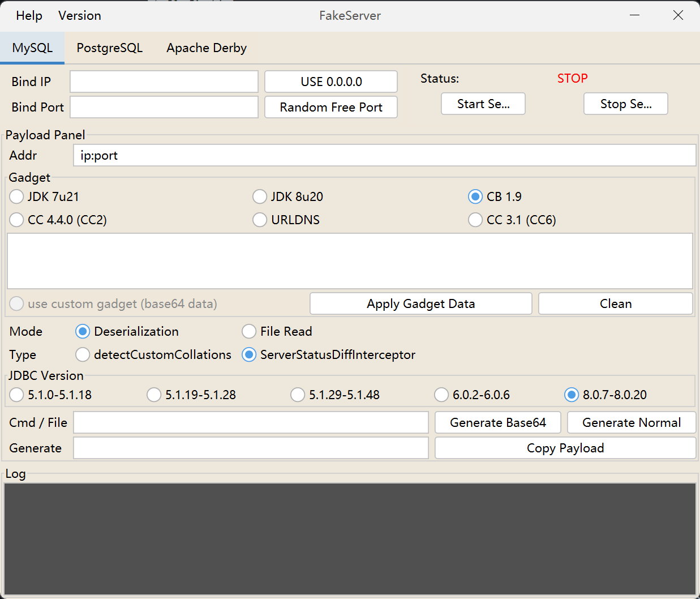
Task: Select the CB 1.9 gadget
Action: pyautogui.click(x=495, y=196)
